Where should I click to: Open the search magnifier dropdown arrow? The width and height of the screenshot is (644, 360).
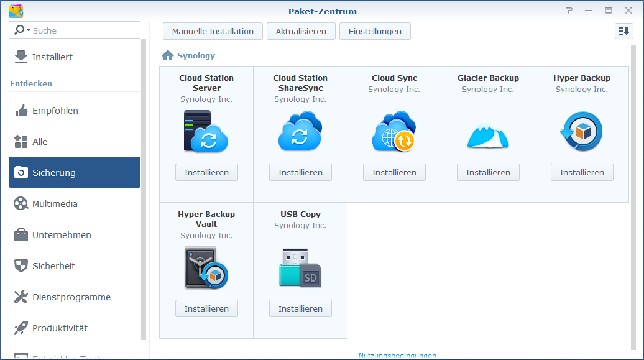tap(29, 30)
